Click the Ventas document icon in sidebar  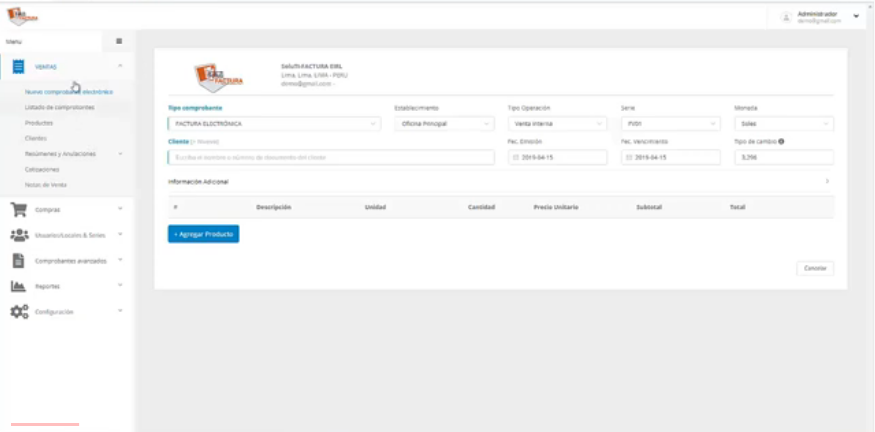18,66
